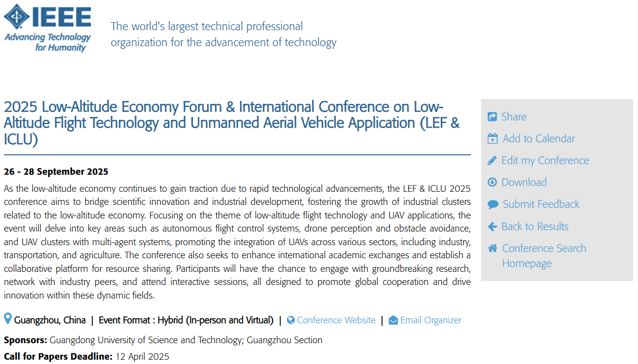The width and height of the screenshot is (638, 364).
Task: Click the conference description paragraph
Action: pyautogui.click(x=237, y=242)
